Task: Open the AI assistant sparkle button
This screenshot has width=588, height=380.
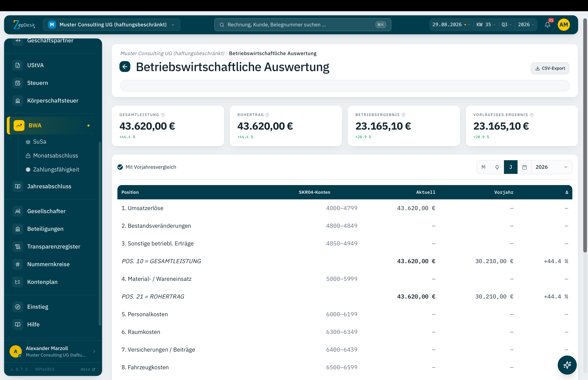Action: pyautogui.click(x=567, y=365)
